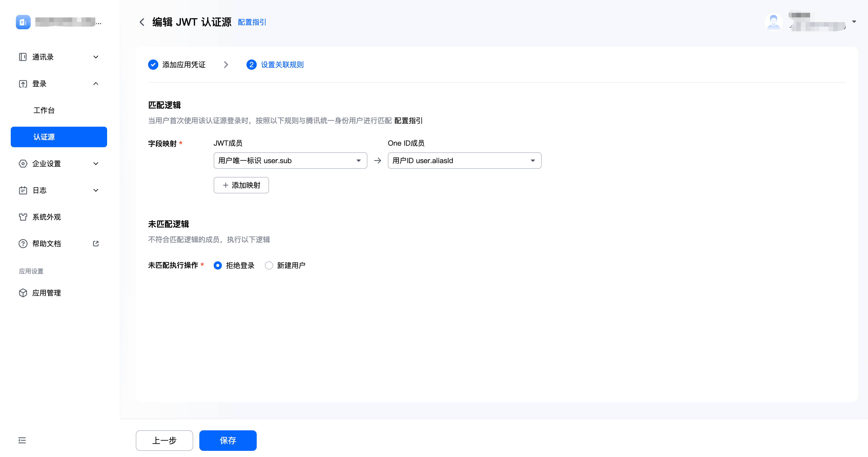Click the 系统外观 shirt icon
The width and height of the screenshot is (868, 457).
(23, 217)
